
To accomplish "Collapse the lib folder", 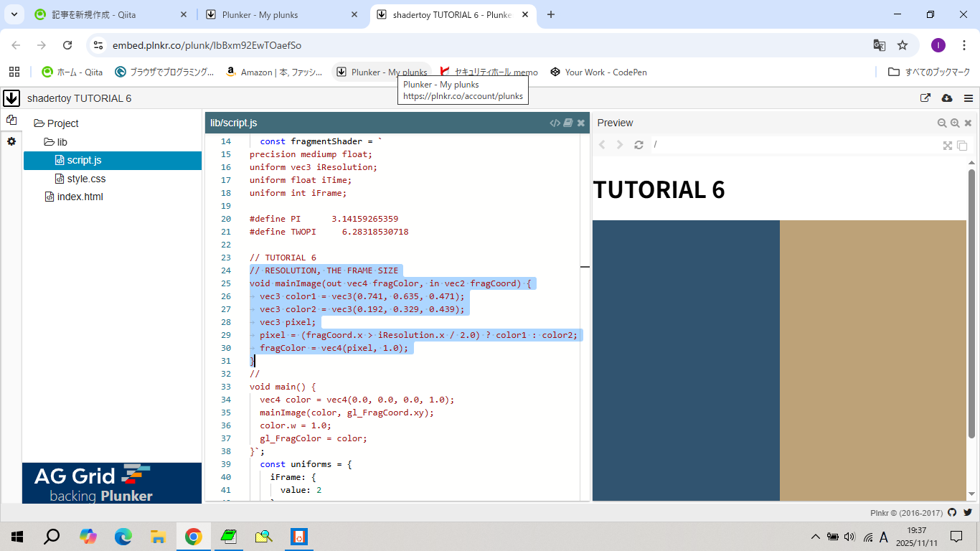I will (56, 142).
